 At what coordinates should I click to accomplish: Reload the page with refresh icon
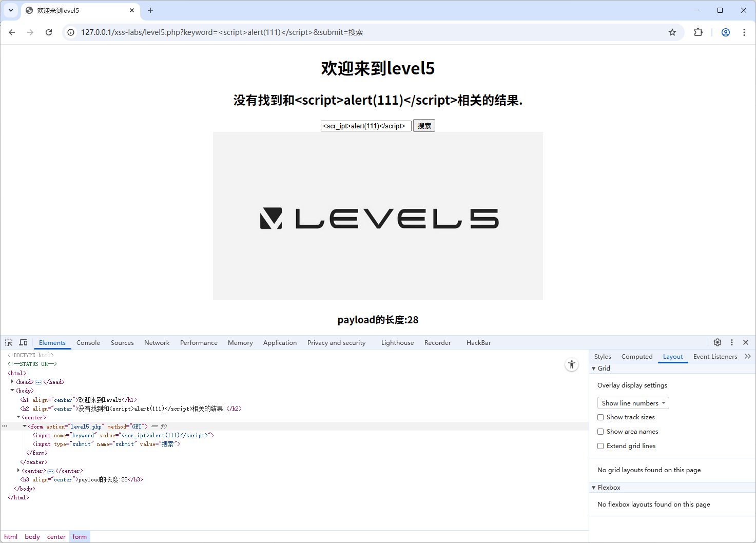pos(49,32)
